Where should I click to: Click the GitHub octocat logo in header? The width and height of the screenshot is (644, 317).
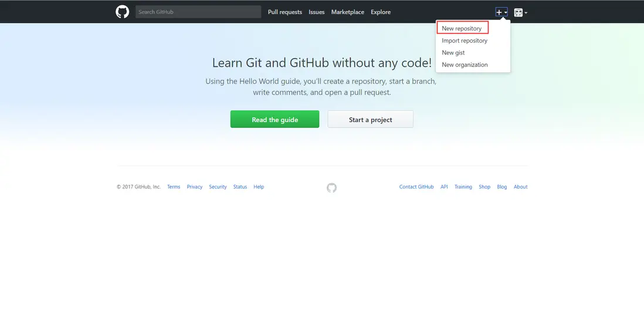pos(123,12)
